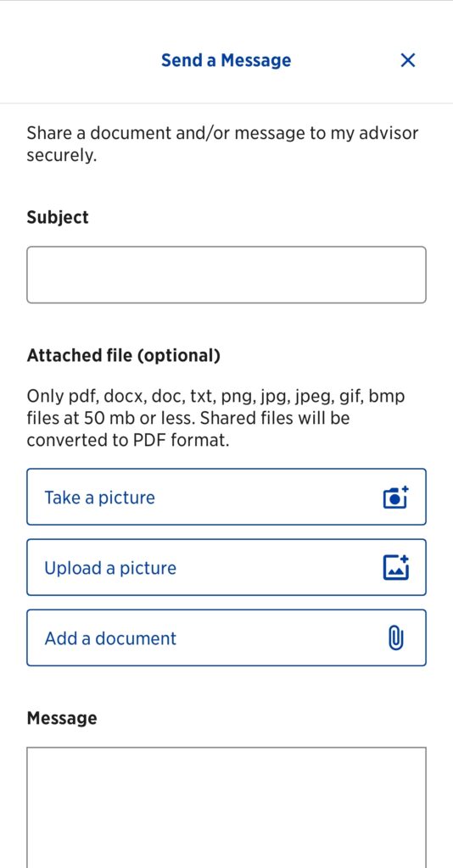Choose Take a picture option
This screenshot has width=453, height=868.
[x=226, y=497]
